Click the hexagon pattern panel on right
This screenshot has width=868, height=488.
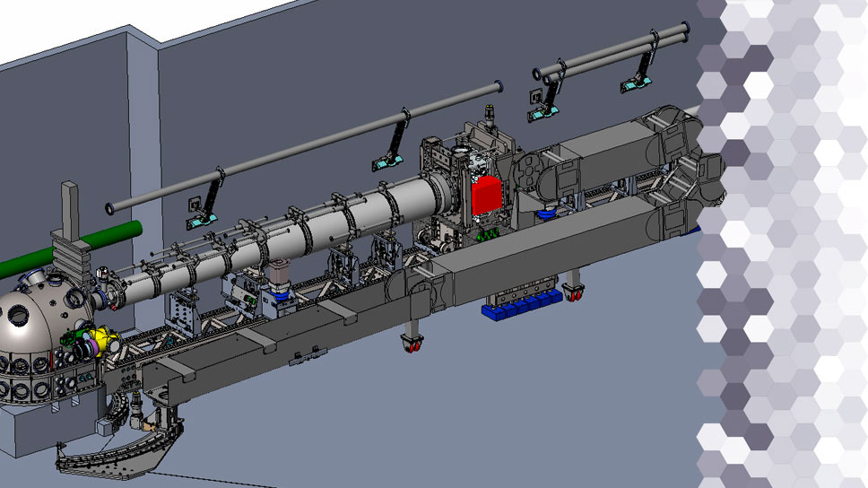789,242
